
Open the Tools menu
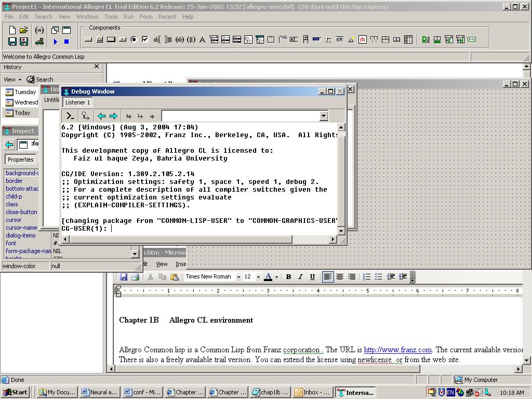pyautogui.click(x=111, y=17)
